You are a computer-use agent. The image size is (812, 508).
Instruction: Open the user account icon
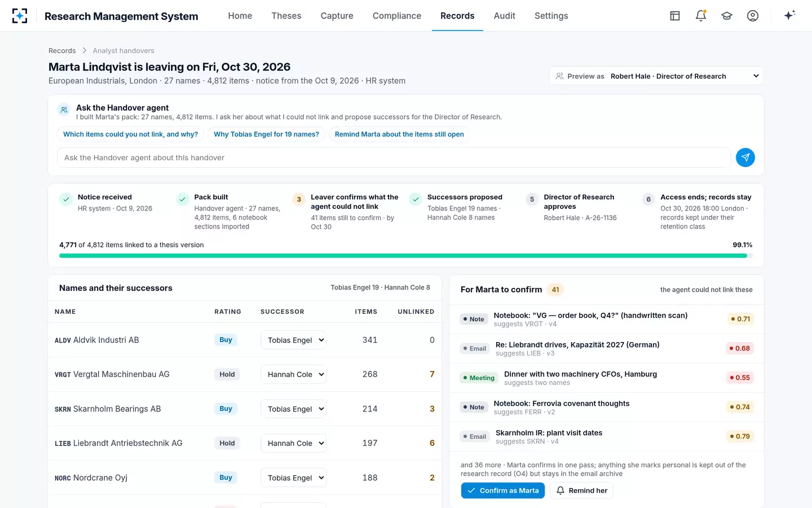[753, 16]
